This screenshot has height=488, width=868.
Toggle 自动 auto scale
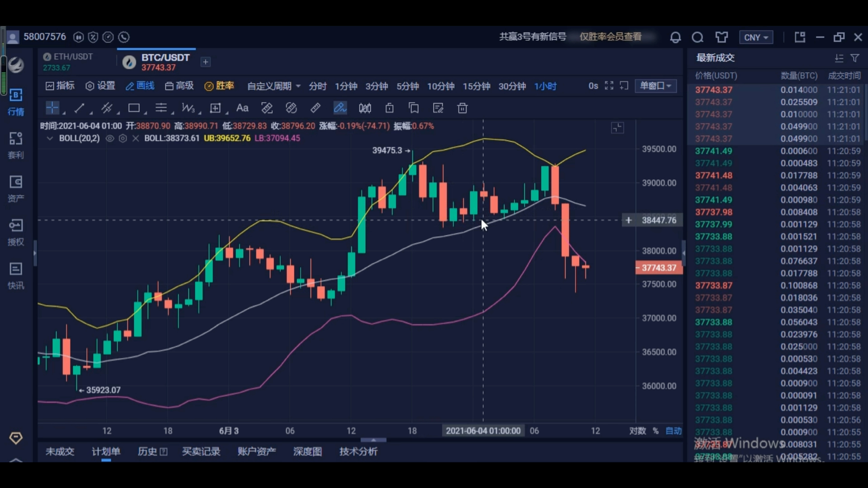pyautogui.click(x=674, y=431)
